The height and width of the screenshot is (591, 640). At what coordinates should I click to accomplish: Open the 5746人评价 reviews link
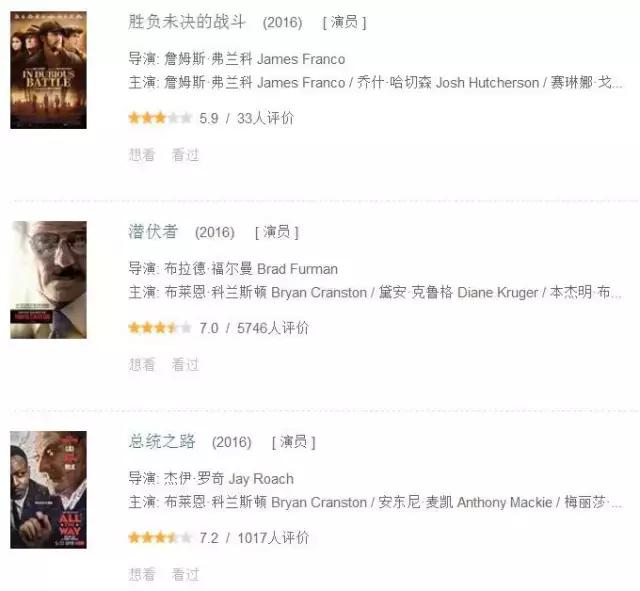click(273, 328)
